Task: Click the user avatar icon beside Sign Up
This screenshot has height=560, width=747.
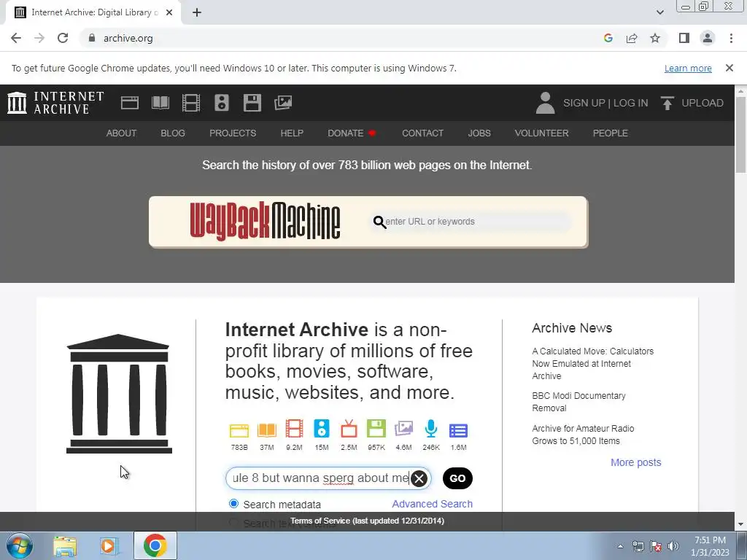Action: [545, 103]
